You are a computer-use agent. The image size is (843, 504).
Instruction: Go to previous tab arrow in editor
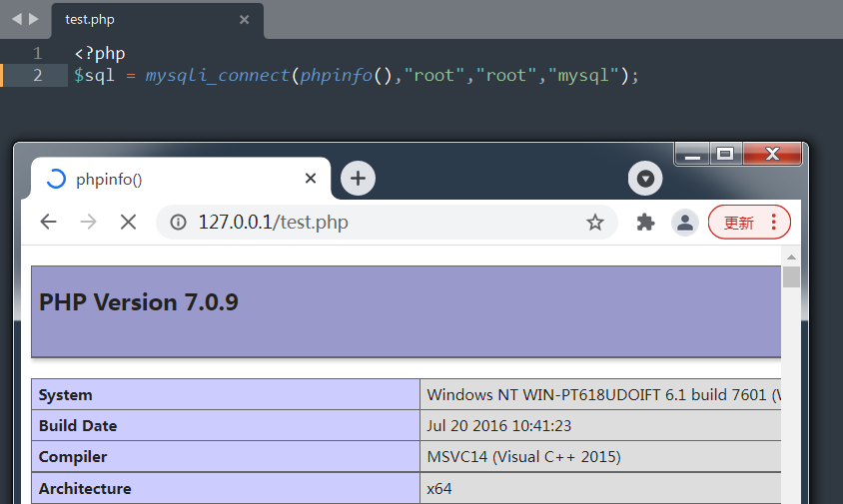tap(17, 19)
